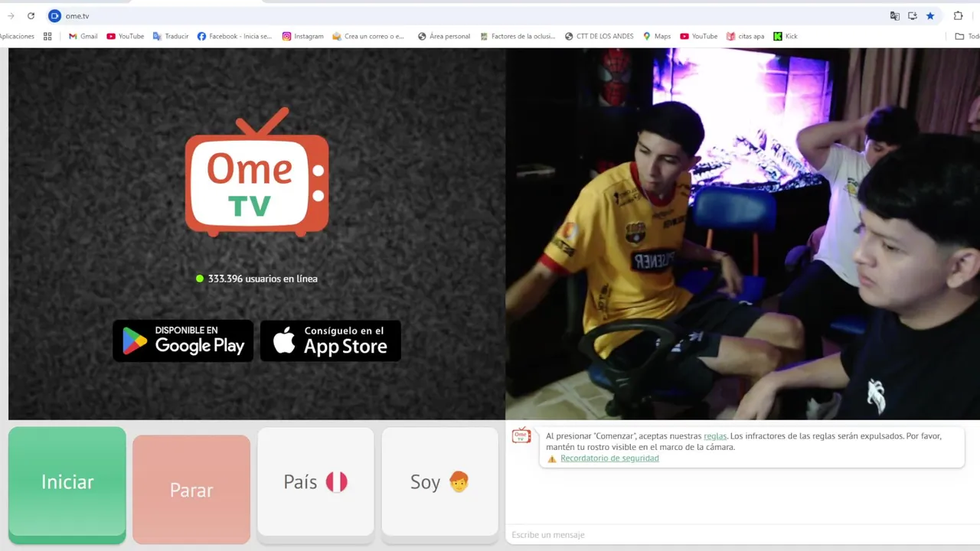Open the Instagram bookmark

(303, 36)
